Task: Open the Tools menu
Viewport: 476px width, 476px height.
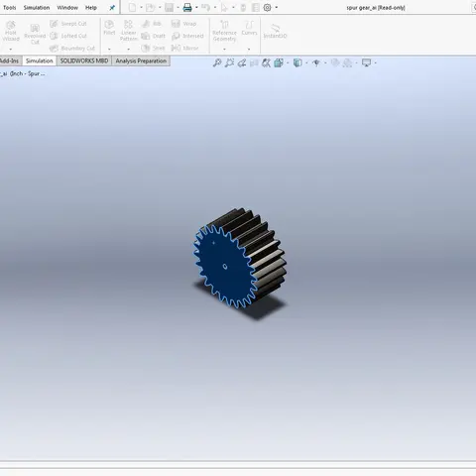Action: coord(9,7)
